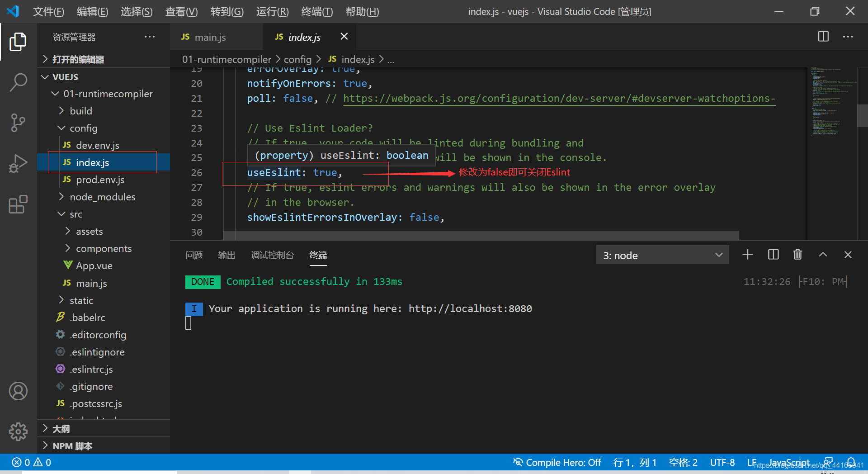Collapse the VUEJS workspace section
Screen dimensions: 868x474
[x=103, y=77]
